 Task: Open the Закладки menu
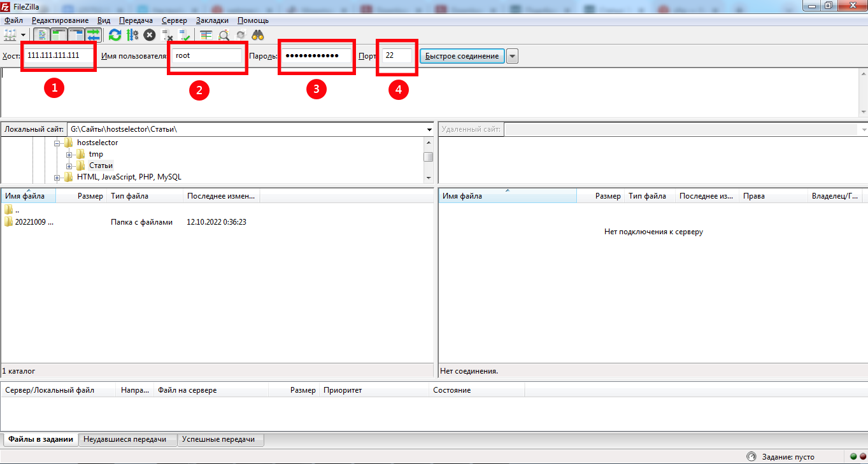pyautogui.click(x=212, y=20)
